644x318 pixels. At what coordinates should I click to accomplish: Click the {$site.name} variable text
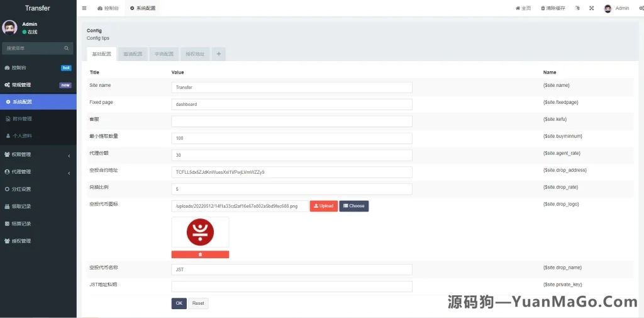tap(556, 85)
